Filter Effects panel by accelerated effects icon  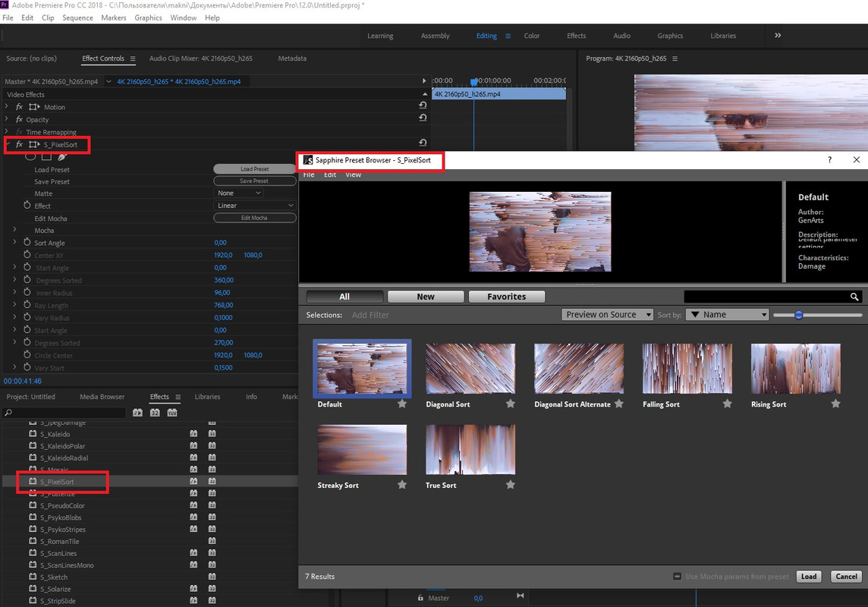[138, 413]
